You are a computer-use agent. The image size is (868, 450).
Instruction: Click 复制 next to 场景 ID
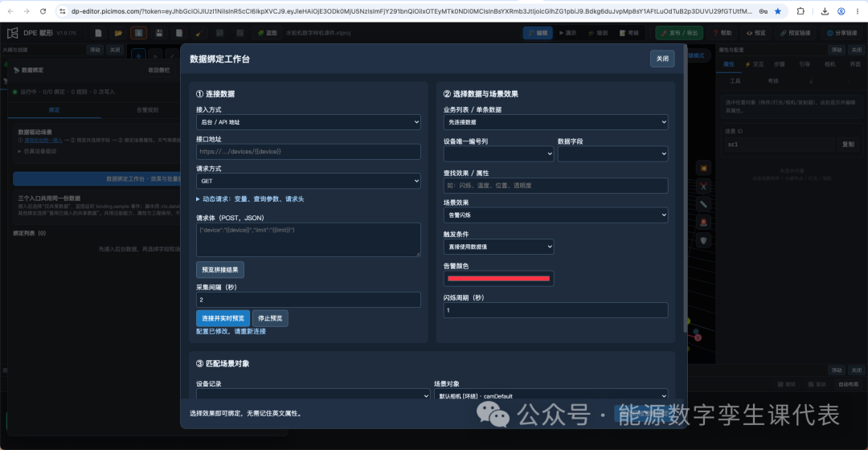tap(848, 145)
